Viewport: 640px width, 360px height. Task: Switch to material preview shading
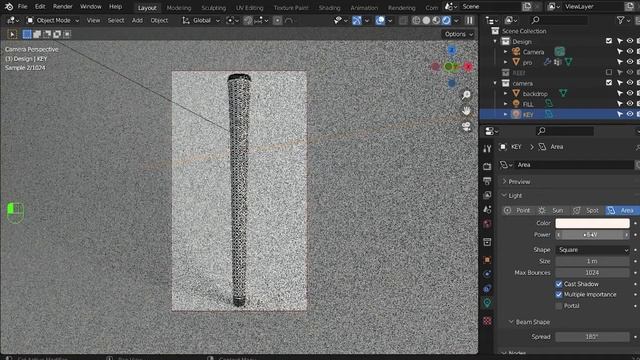(436, 20)
